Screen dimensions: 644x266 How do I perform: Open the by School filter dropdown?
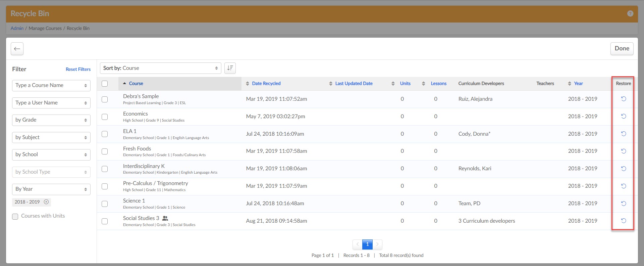coord(51,154)
